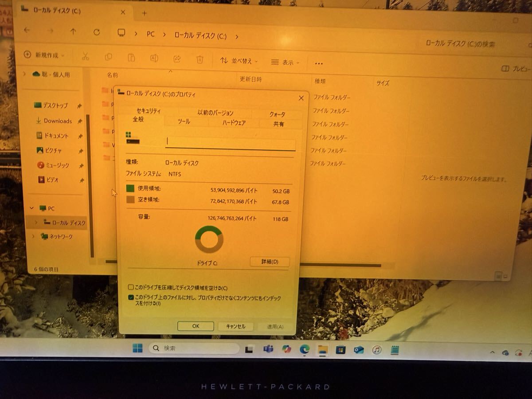Expand the 個人用 OneDrive tree node
532x399 pixels.
24,74
